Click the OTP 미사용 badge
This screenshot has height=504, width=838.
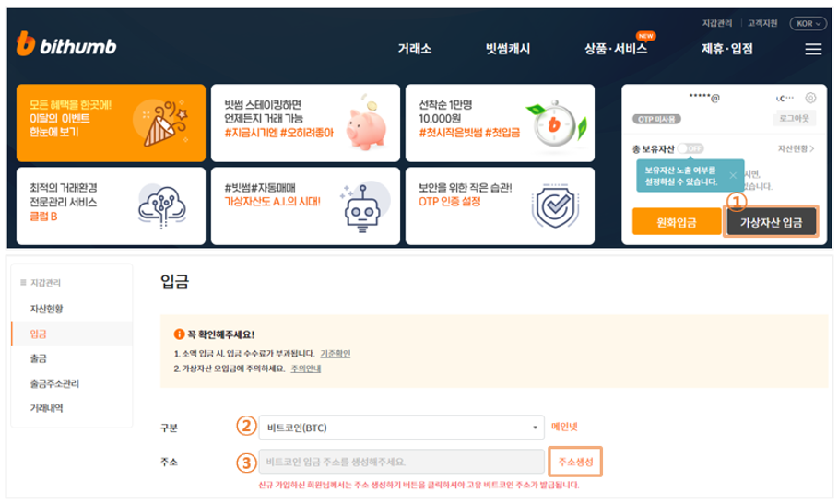click(656, 119)
